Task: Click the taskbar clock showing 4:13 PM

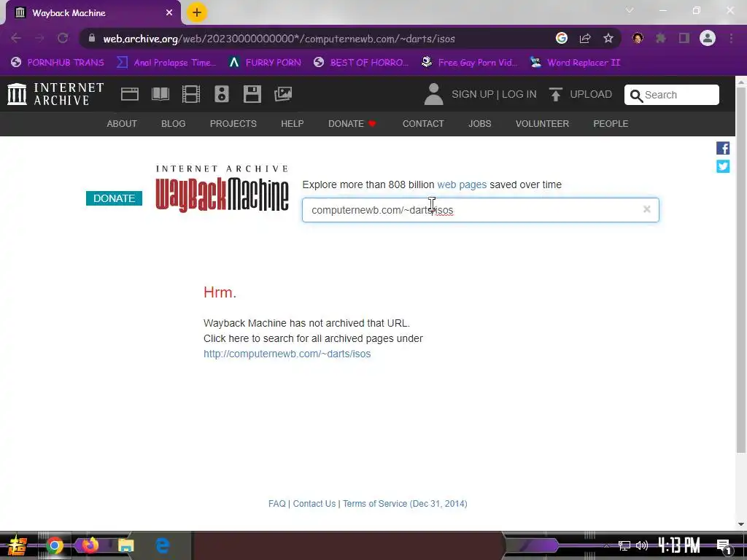Action: [679, 545]
